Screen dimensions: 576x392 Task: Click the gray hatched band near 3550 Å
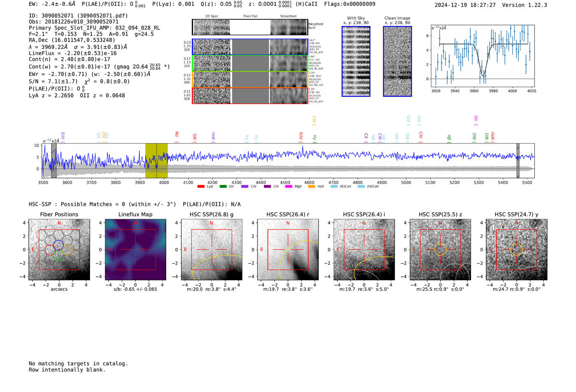pyautogui.click(x=54, y=160)
